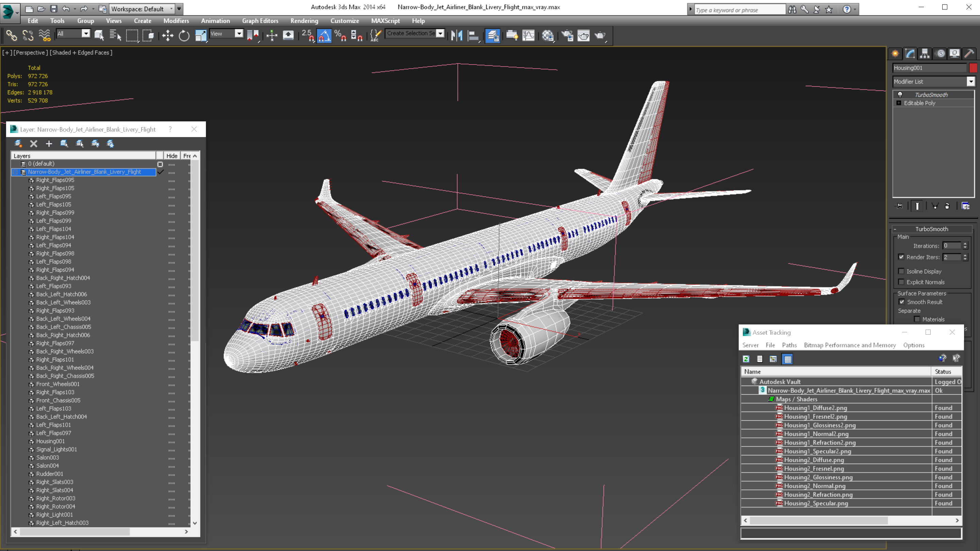This screenshot has height=551, width=980.
Task: Uncheck the Render Iters checkbox
Action: (901, 257)
